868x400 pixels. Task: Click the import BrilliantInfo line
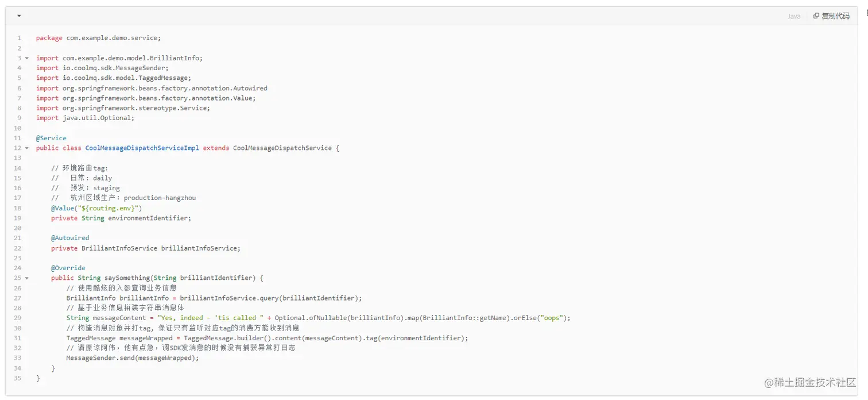(119, 58)
